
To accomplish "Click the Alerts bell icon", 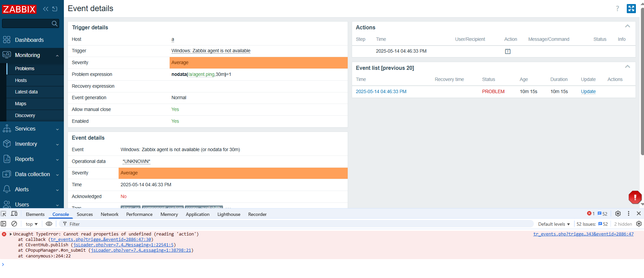I will click(7, 189).
